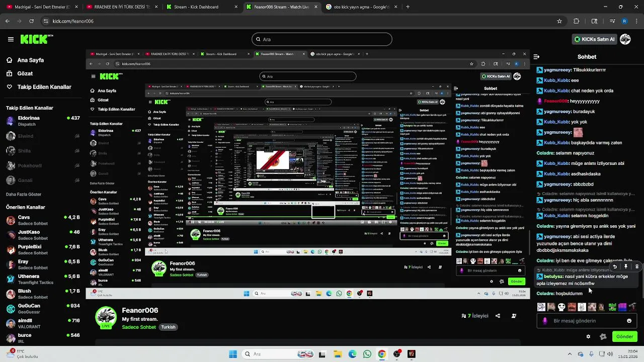Click the Turkish language tag

pyautogui.click(x=168, y=327)
